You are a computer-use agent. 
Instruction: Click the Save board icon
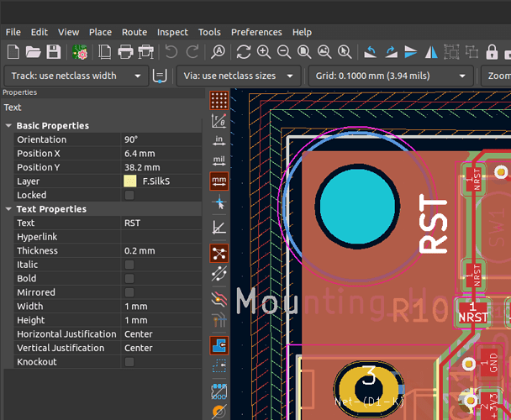coord(53,52)
